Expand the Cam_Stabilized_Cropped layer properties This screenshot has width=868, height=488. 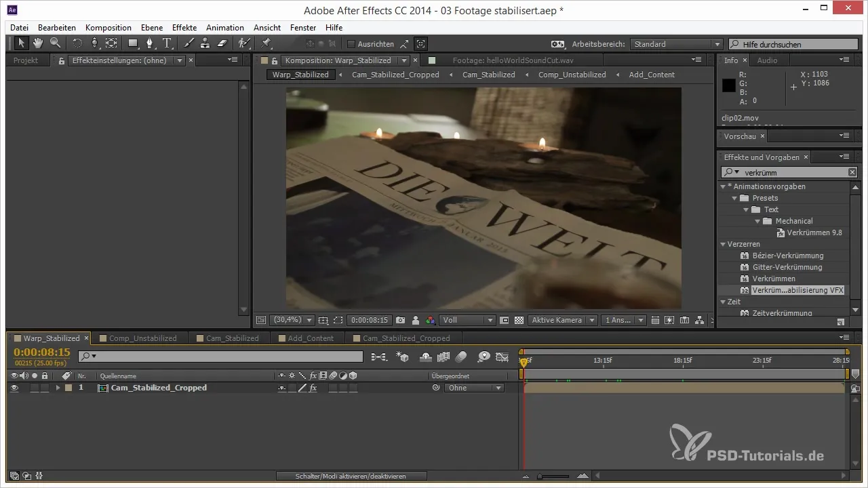(x=58, y=388)
